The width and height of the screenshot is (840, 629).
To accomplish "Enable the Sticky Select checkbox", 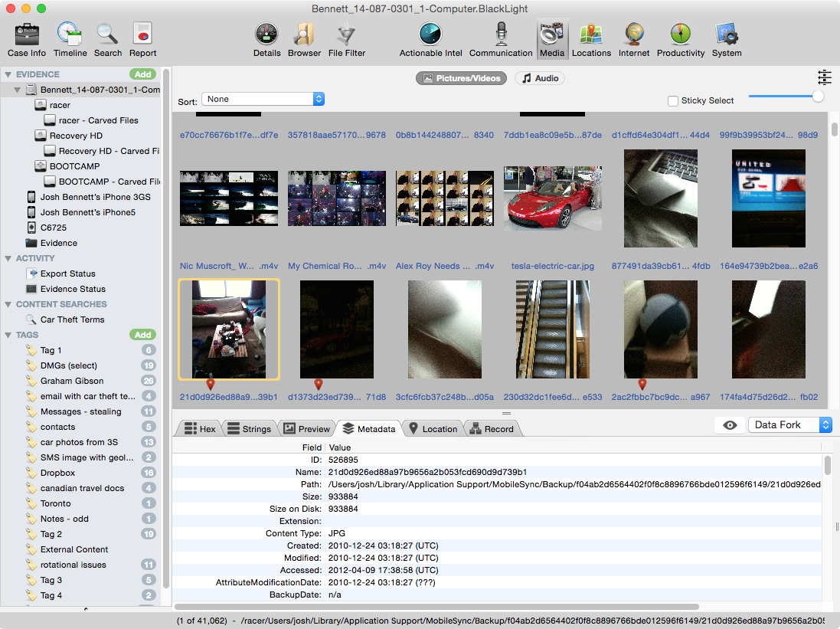I will point(673,100).
